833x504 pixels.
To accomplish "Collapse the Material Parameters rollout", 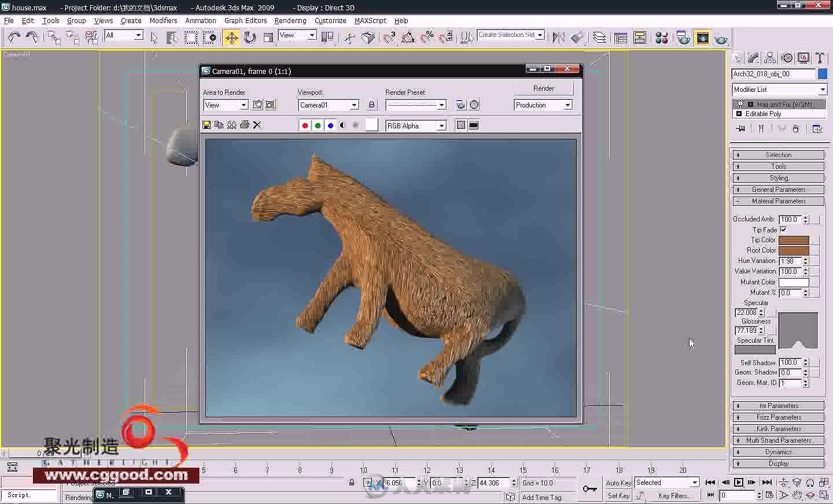I will [x=779, y=201].
